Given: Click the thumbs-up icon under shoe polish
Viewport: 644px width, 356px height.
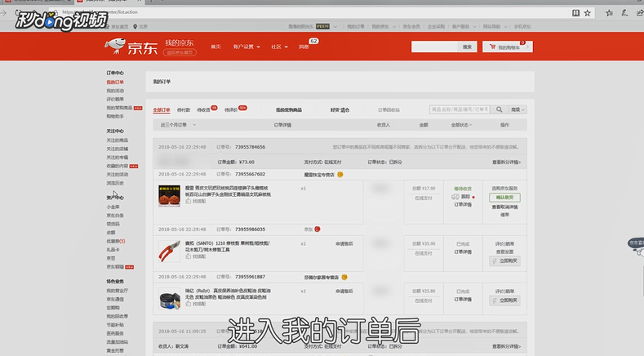Looking at the screenshot, I should click(188, 304).
